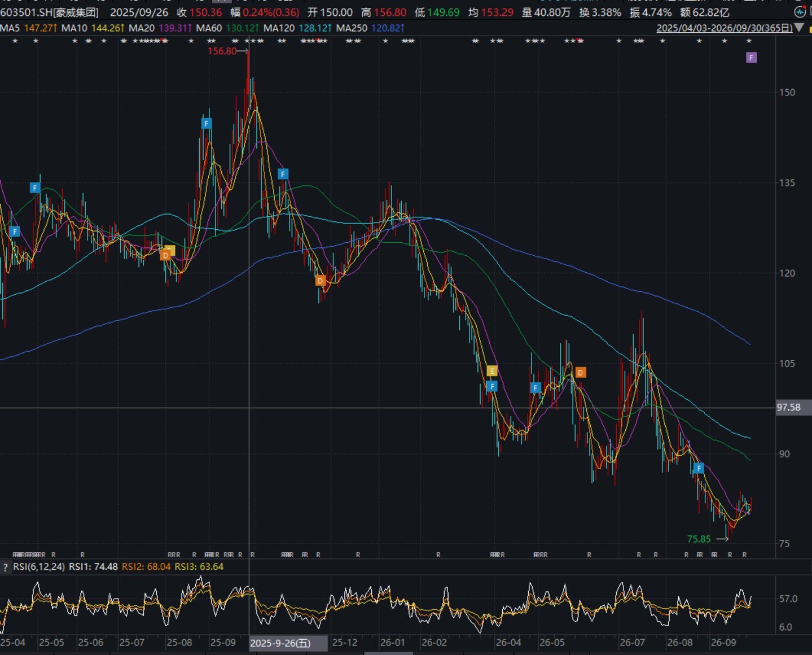The image size is (812, 655).
Task: Select the MA20 139.31 moving average label
Action: 159,28
